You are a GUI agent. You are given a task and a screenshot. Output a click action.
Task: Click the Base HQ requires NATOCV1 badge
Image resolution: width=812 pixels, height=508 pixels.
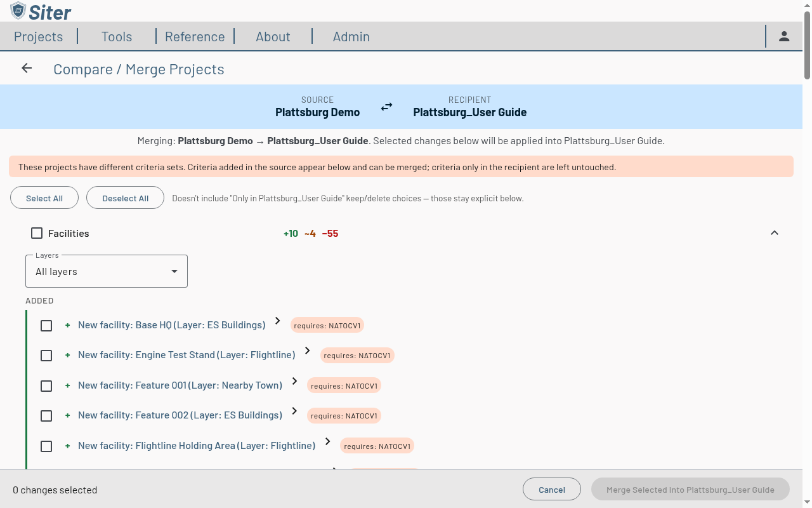click(327, 325)
